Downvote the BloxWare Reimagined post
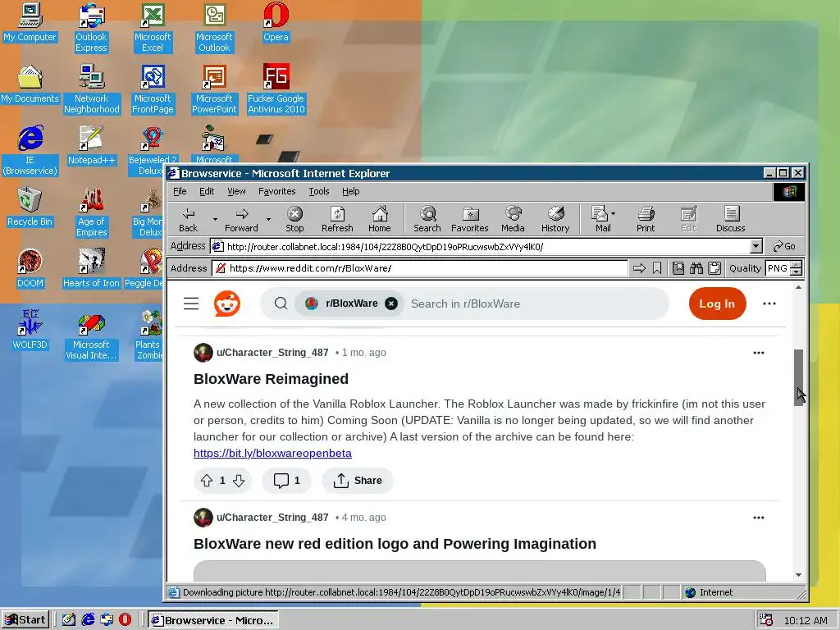840x630 pixels. [x=239, y=481]
